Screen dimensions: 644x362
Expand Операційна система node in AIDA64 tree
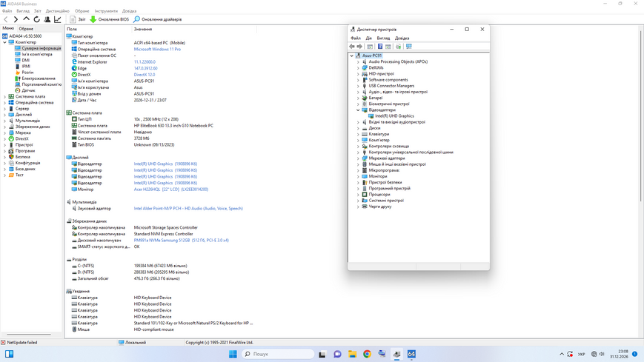click(5, 103)
